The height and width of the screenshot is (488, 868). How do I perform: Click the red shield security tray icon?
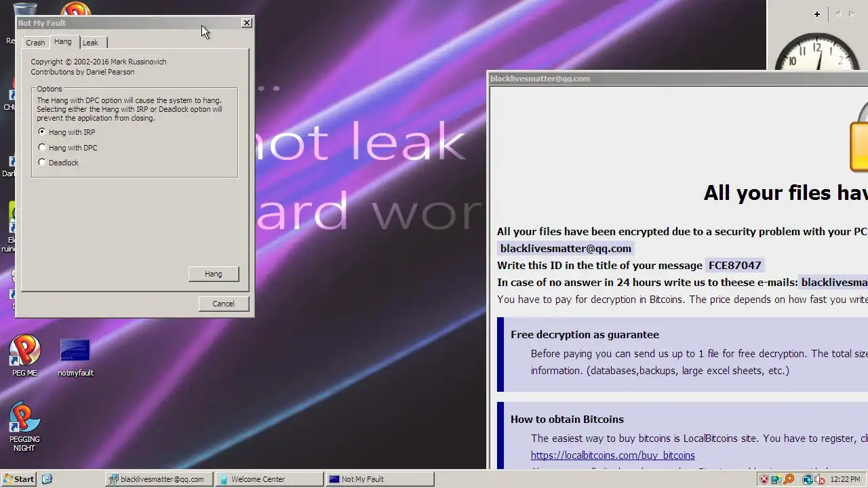[764, 479]
